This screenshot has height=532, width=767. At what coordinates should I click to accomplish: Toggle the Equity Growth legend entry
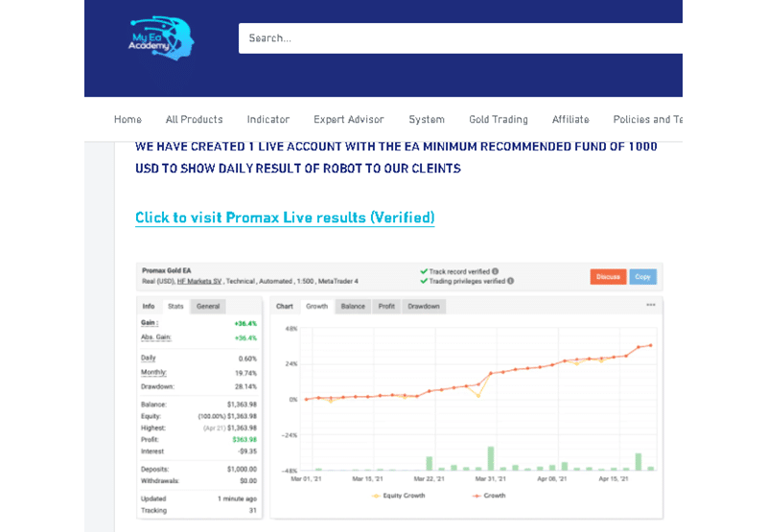pos(399,496)
